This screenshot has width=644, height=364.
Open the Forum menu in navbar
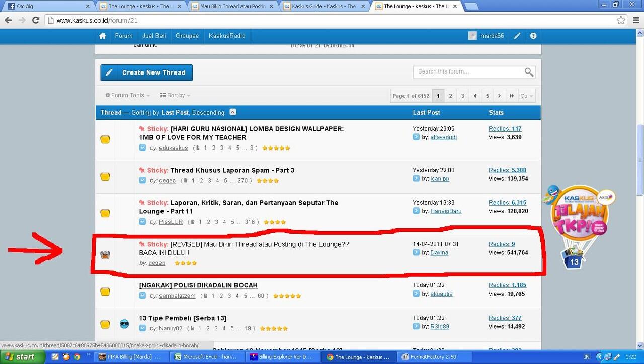124,36
